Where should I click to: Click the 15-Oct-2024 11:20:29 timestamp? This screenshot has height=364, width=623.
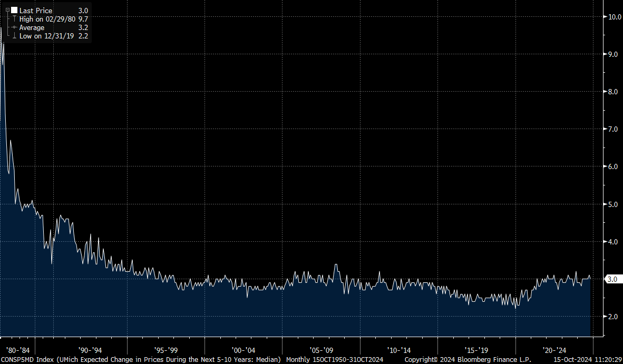[588, 360]
